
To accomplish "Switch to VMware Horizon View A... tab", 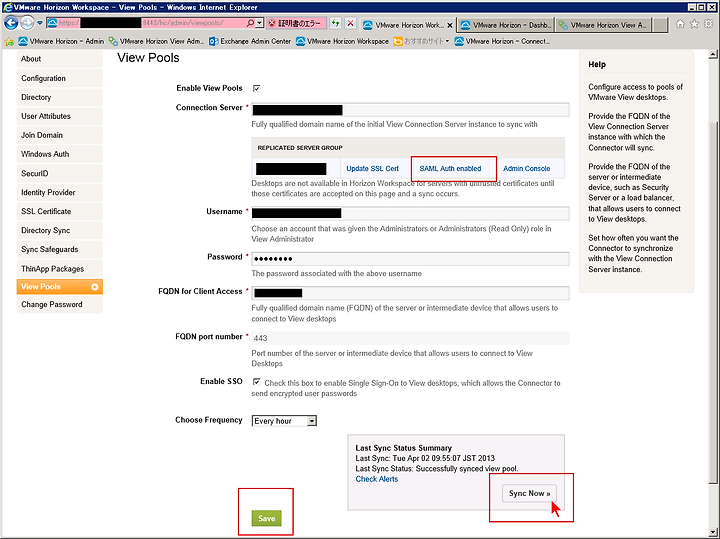I will (603, 25).
